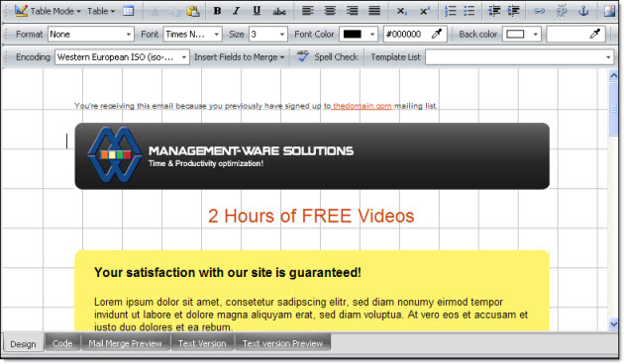Screen dimensions: 624x364
Task: Insert hyperlink with chain icon
Action: pyautogui.click(x=539, y=11)
